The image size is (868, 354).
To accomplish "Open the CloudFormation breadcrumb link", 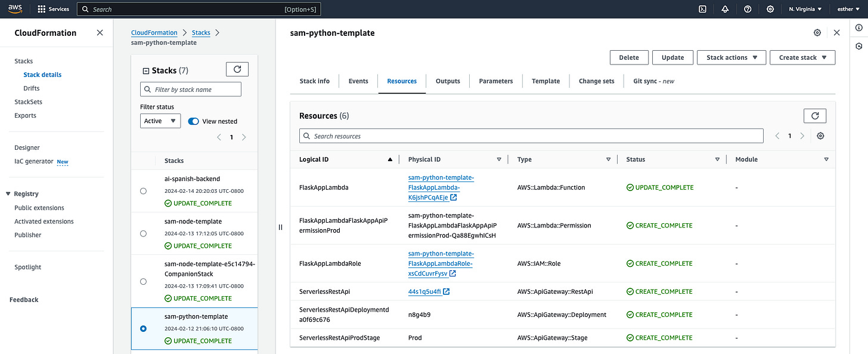I will point(154,33).
